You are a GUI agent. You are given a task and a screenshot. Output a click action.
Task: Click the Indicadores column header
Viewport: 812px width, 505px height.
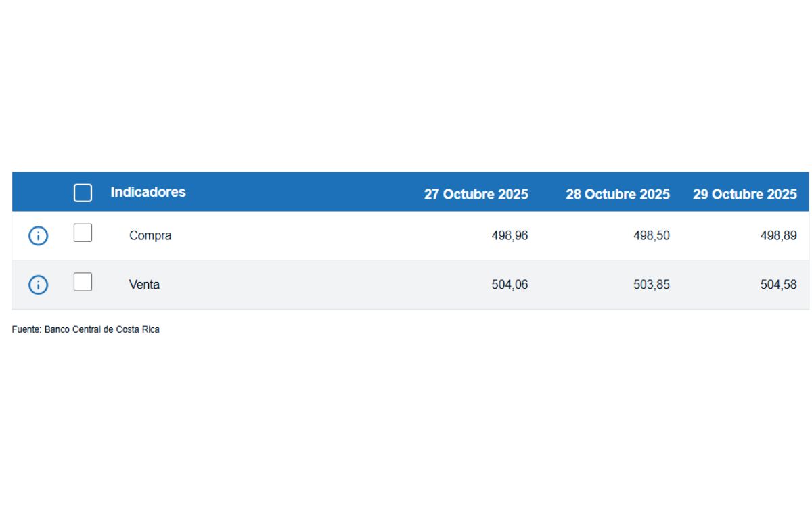click(148, 192)
